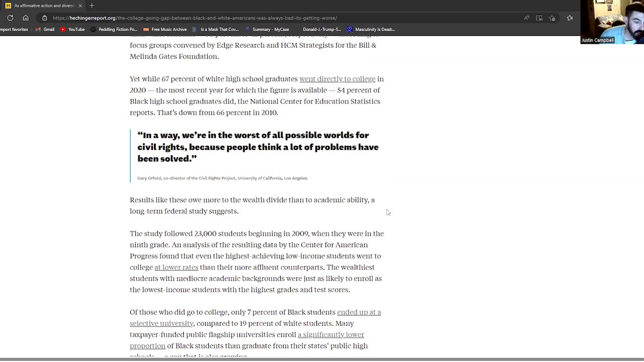Close the 'As affirmative action' tab

tap(80, 6)
